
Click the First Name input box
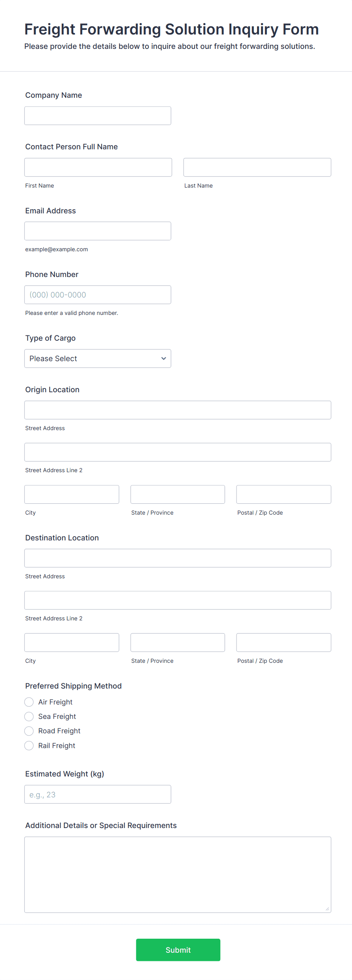pos(98,168)
